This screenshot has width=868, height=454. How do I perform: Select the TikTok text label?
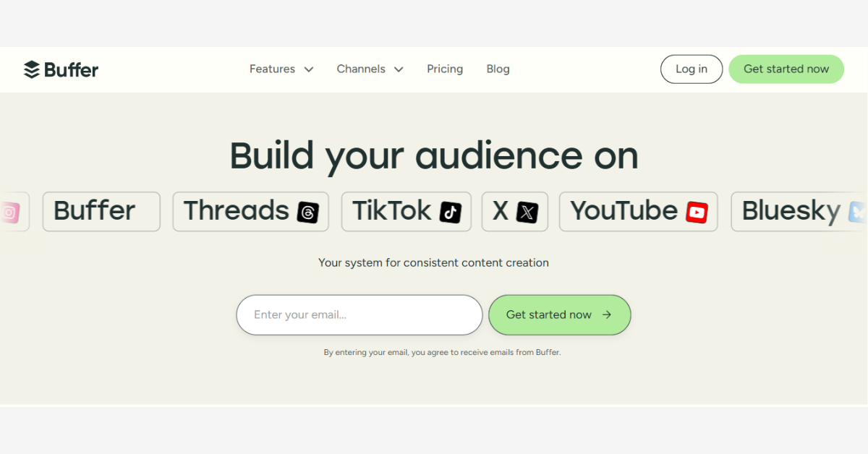coord(392,211)
